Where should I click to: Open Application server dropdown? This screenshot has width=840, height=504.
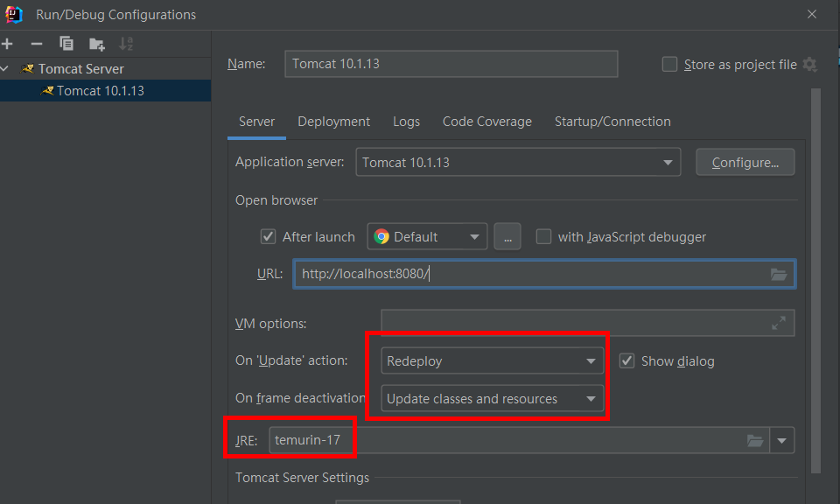[518, 162]
